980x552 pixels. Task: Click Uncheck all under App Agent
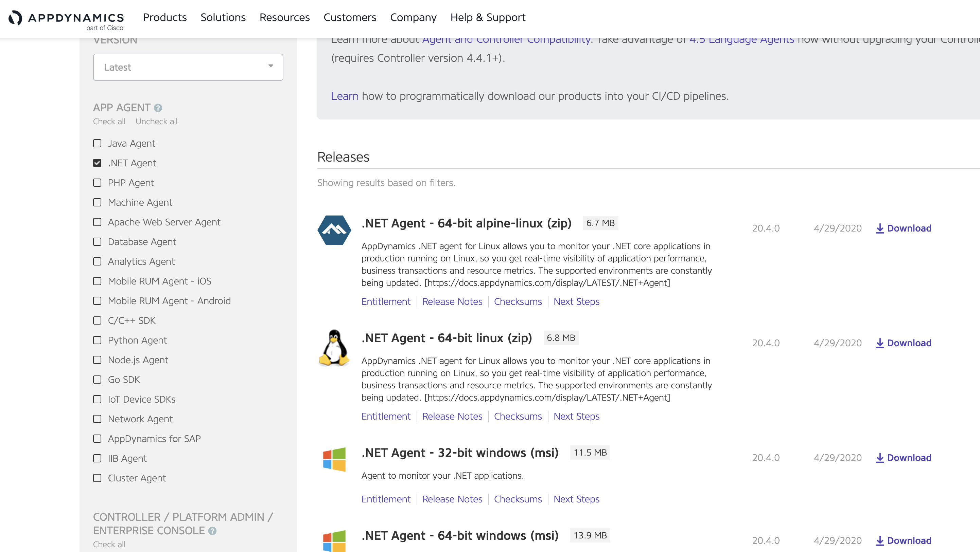[156, 121]
